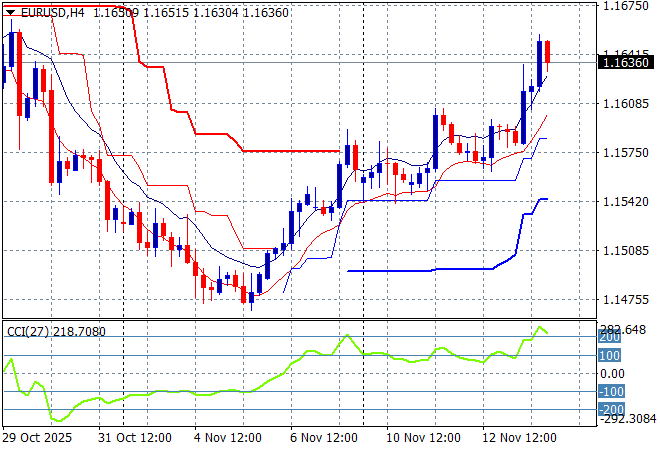This screenshot has height=450, width=660.
Task: Click the 282.648 CCI scale maximum
Action: pos(623,330)
